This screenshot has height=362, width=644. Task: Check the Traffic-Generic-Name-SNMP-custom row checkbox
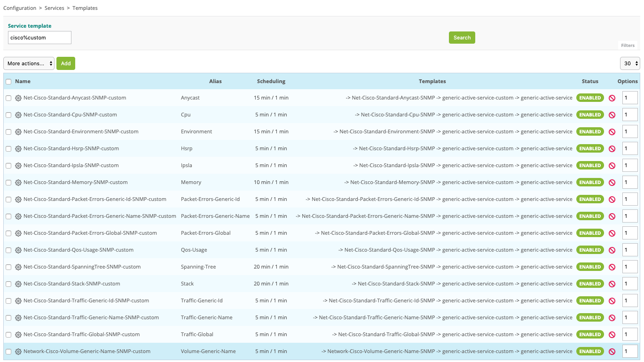pos(8,318)
